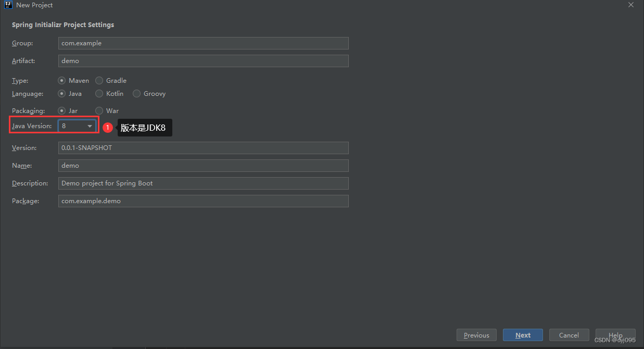Open Help for this dialog
The height and width of the screenshot is (349, 644).
click(615, 335)
